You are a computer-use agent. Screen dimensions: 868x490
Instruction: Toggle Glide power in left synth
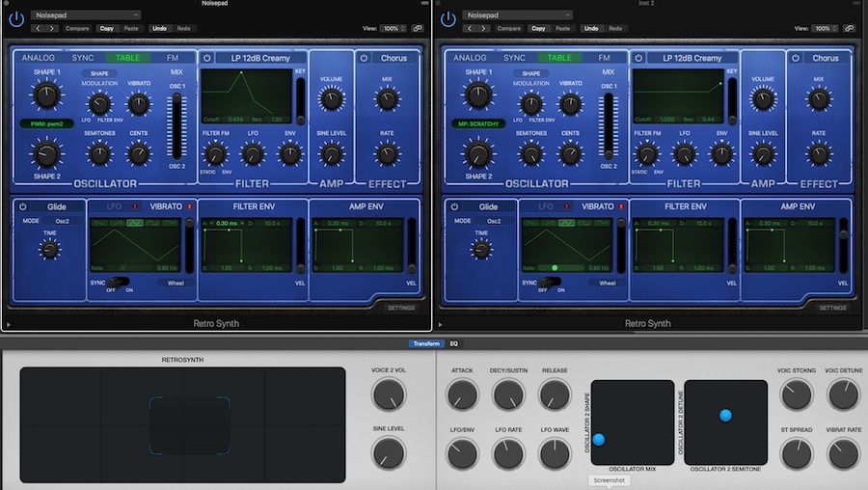coord(23,206)
